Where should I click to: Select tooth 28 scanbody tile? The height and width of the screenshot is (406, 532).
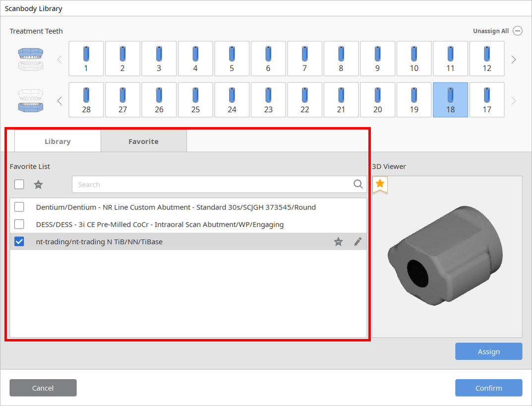pyautogui.click(x=86, y=100)
